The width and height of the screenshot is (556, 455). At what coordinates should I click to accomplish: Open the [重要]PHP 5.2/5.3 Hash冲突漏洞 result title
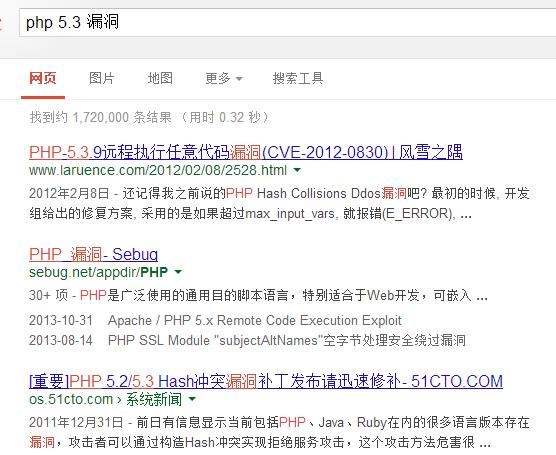pyautogui.click(x=266, y=381)
